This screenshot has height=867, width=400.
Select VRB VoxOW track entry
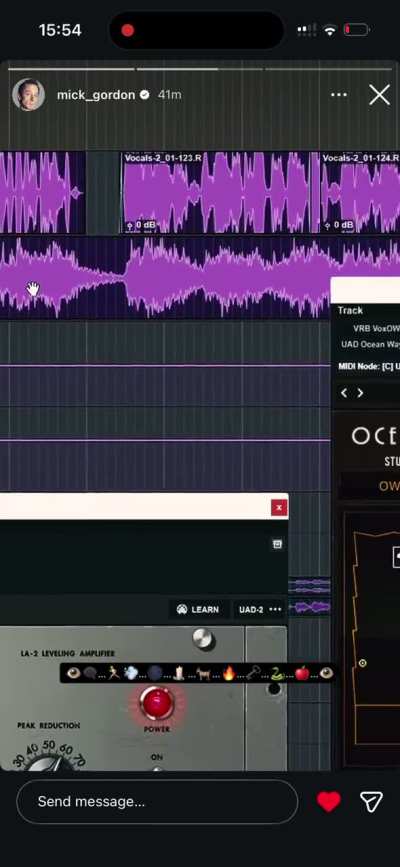(x=376, y=328)
